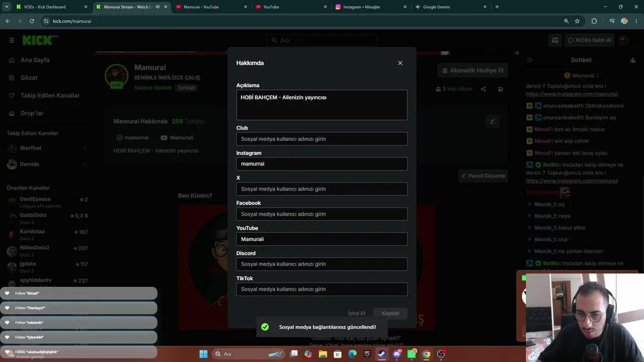Reload the current page
Screen dimensions: 644x362
pos(32,21)
